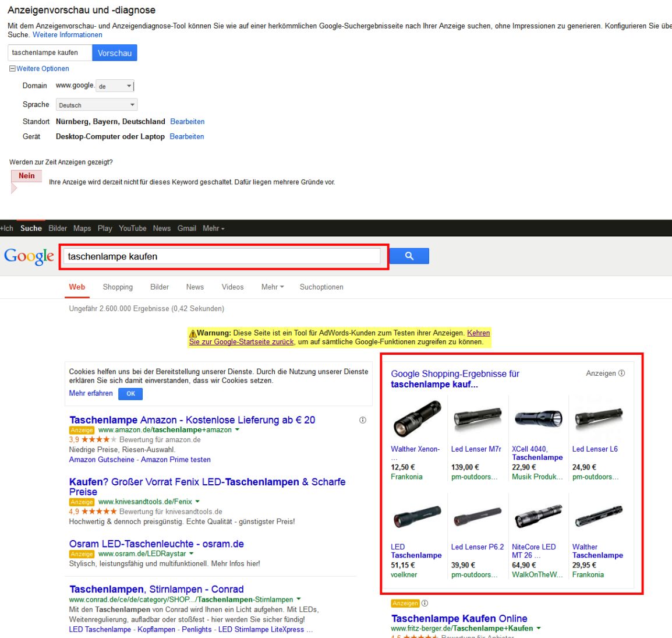Viewport: 672px width, 638px height.
Task: Open the Taschenlampe Amazon ad headline
Action: coord(192,420)
